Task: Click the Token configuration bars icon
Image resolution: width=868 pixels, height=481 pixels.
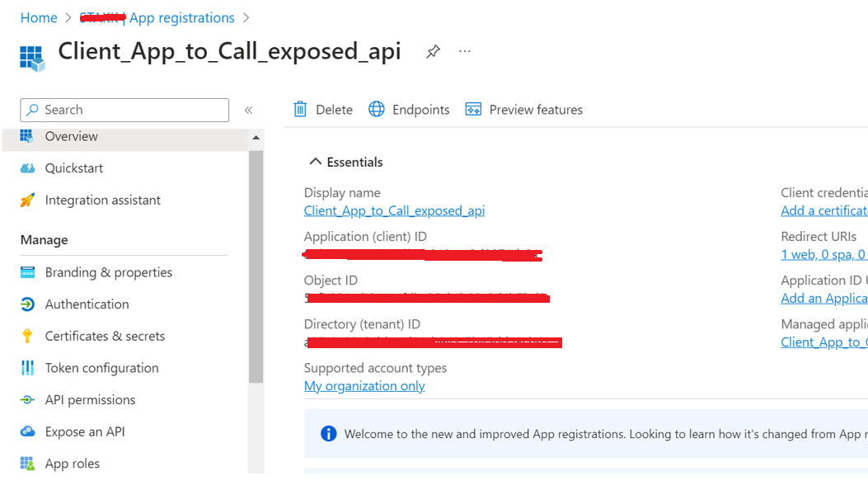Action: pyautogui.click(x=27, y=368)
